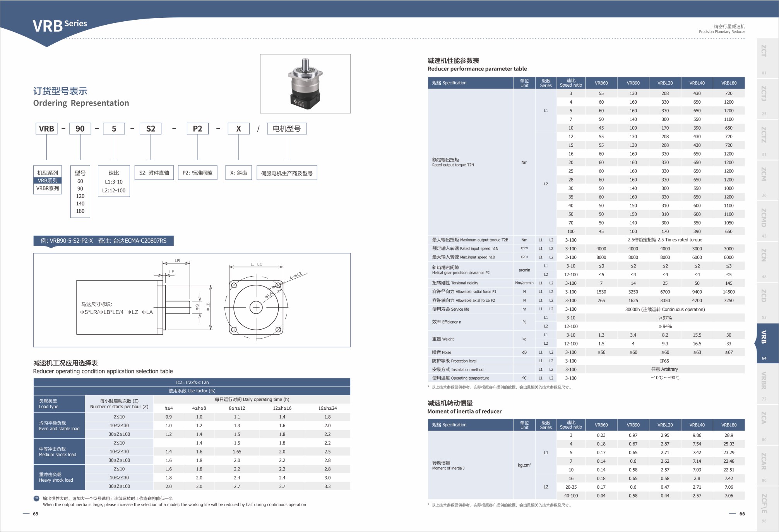The image size is (779, 532).
Task: Click the Use factor (fs) header
Action: [192, 391]
